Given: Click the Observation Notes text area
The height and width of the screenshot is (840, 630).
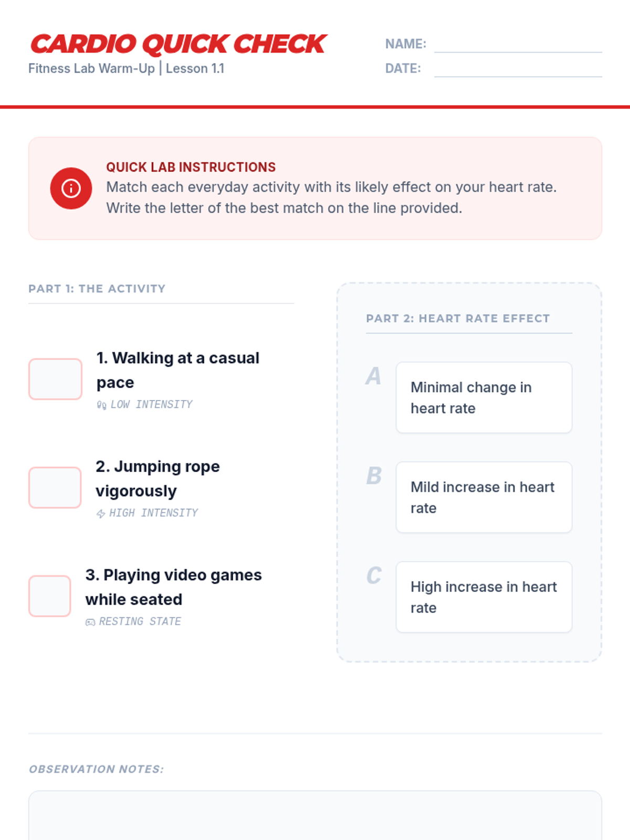Looking at the screenshot, I should (x=315, y=815).
